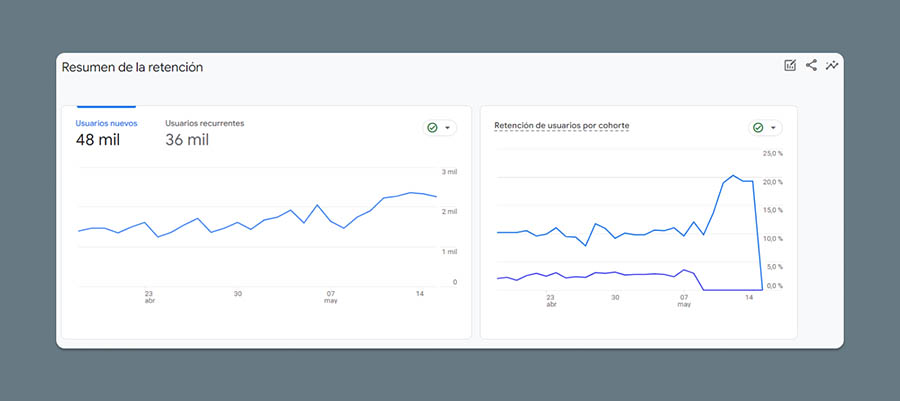The image size is (900, 401).
Task: Expand dropdown arrow in the Usuarios nuevos card
Action: pyautogui.click(x=447, y=128)
